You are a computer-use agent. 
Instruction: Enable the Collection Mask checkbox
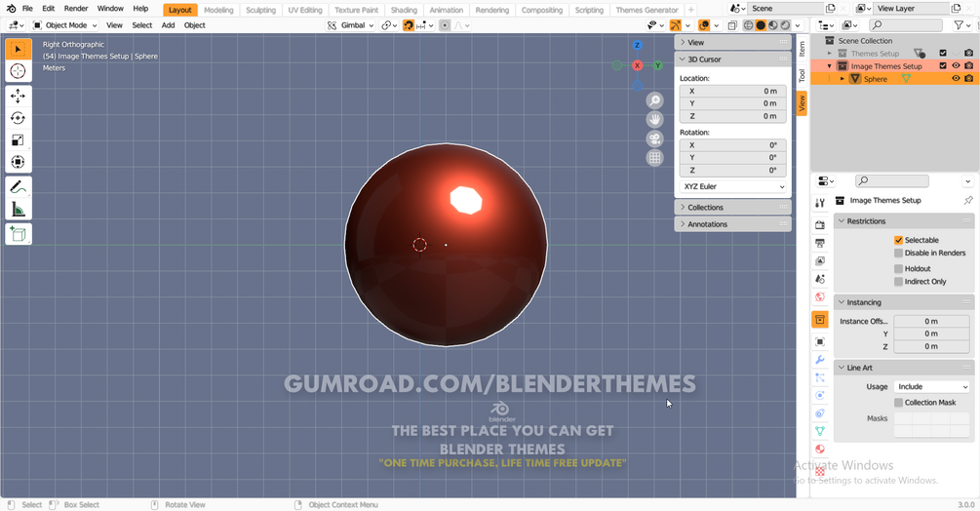coord(898,403)
